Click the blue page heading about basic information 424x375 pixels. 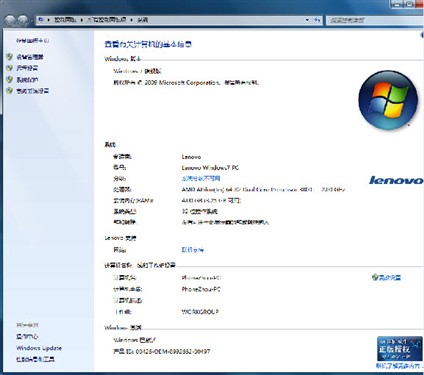(148, 44)
